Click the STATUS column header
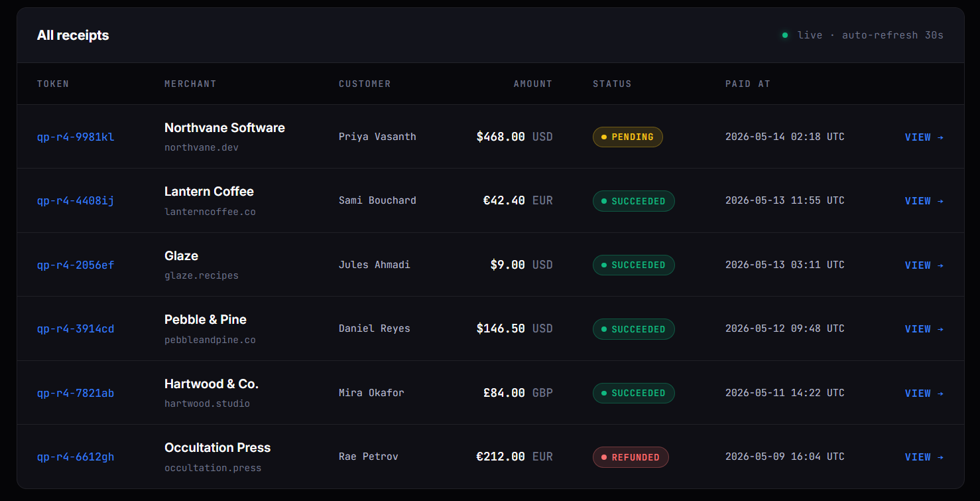 click(612, 84)
